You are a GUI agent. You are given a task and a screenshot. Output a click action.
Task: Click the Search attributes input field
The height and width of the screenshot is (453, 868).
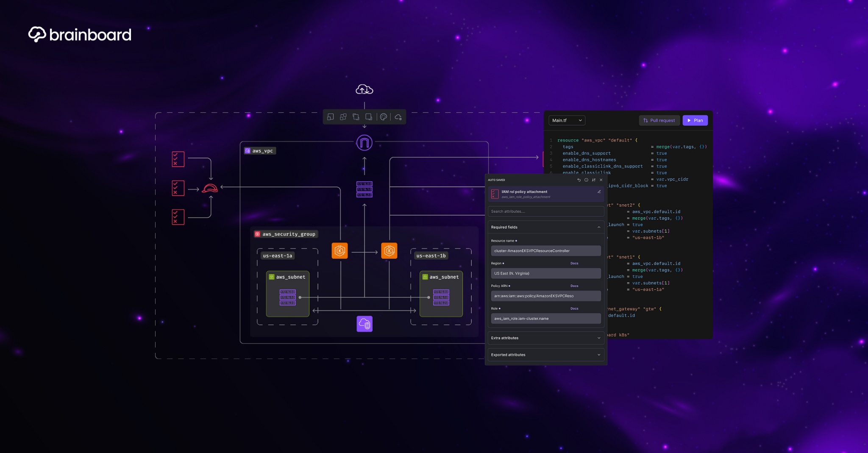point(545,211)
